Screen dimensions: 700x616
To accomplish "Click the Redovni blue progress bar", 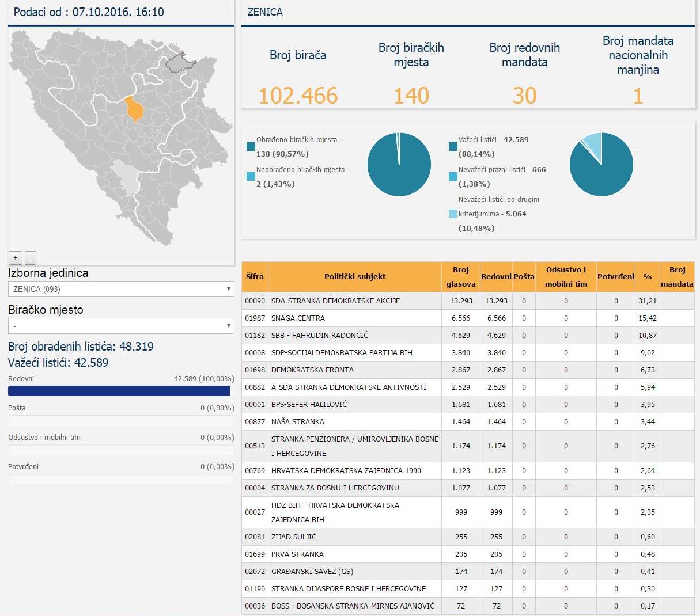I will (119, 391).
